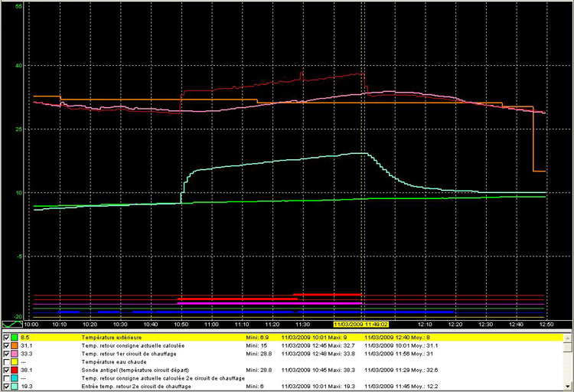Click the green swatch for Température extérieure
The width and height of the screenshot is (574, 392).
tap(15, 337)
